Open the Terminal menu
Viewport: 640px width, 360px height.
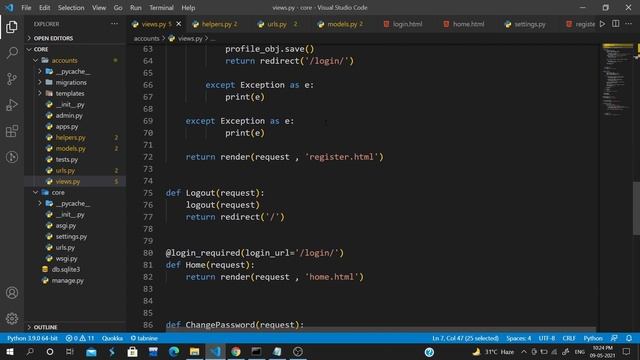click(x=161, y=8)
